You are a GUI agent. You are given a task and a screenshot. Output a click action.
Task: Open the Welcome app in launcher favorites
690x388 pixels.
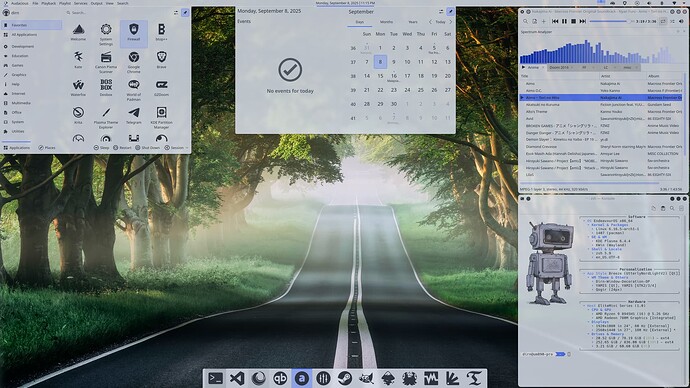(78, 33)
